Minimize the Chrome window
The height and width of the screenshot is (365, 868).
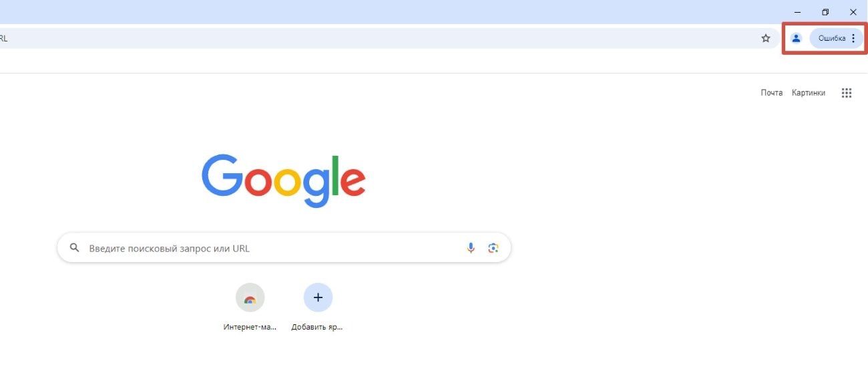(x=798, y=12)
